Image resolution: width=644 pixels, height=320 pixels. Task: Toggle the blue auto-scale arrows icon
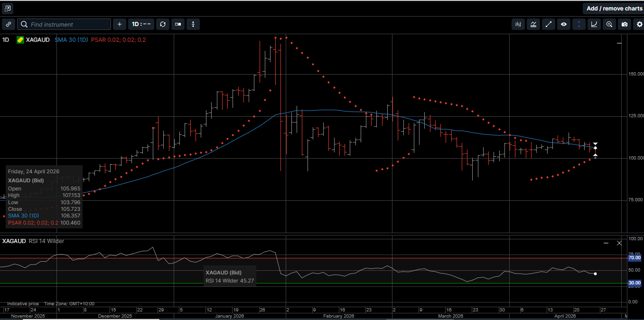pyautogui.click(x=579, y=24)
